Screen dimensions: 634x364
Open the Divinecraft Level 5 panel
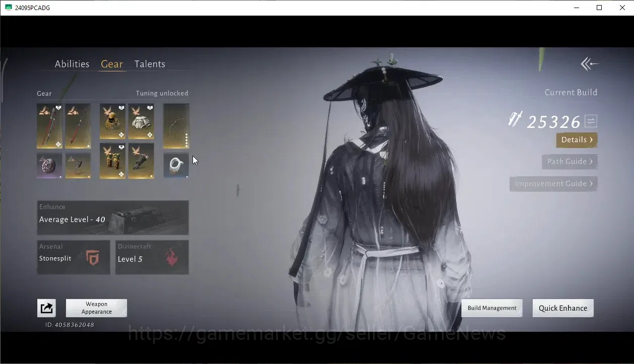click(152, 257)
